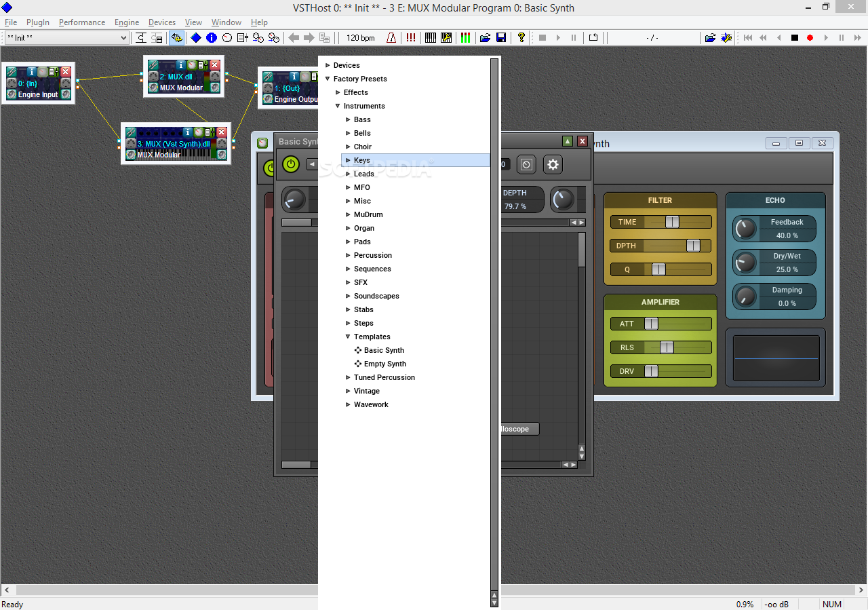Image resolution: width=868 pixels, height=610 pixels.
Task: Click the black stop button in the transport
Action: pos(795,38)
